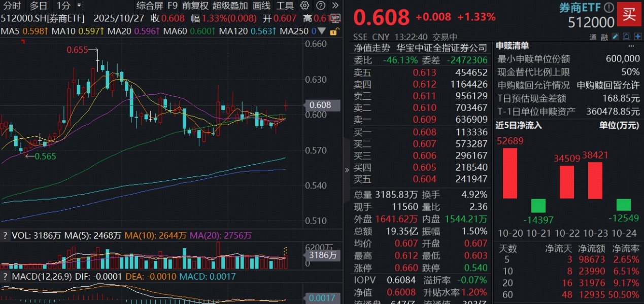Open the period dropdown next to 1分

79,6
